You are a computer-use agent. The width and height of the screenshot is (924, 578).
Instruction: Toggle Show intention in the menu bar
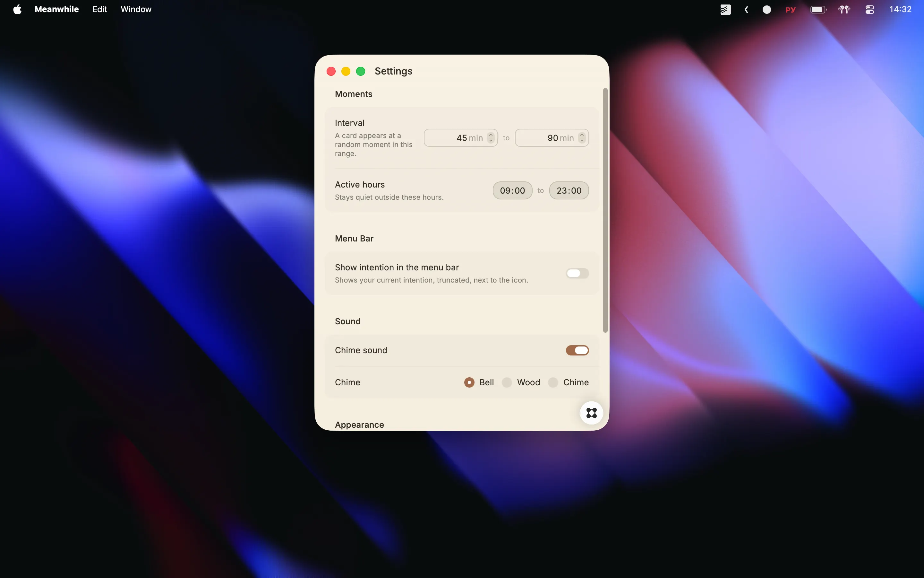tap(577, 273)
